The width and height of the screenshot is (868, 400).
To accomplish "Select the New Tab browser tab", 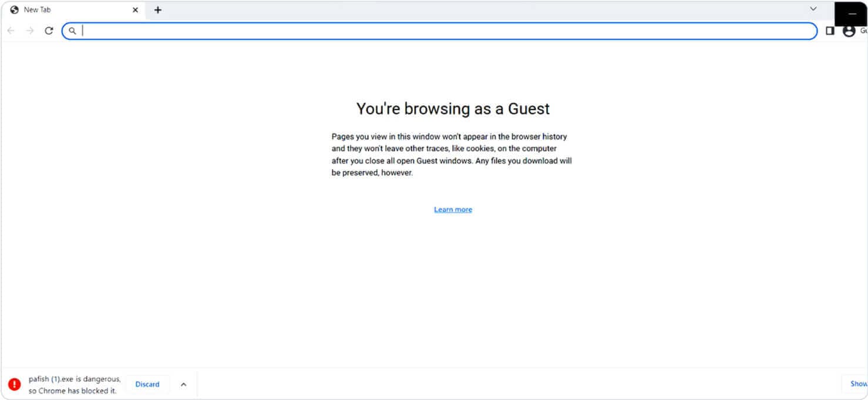I will point(74,10).
